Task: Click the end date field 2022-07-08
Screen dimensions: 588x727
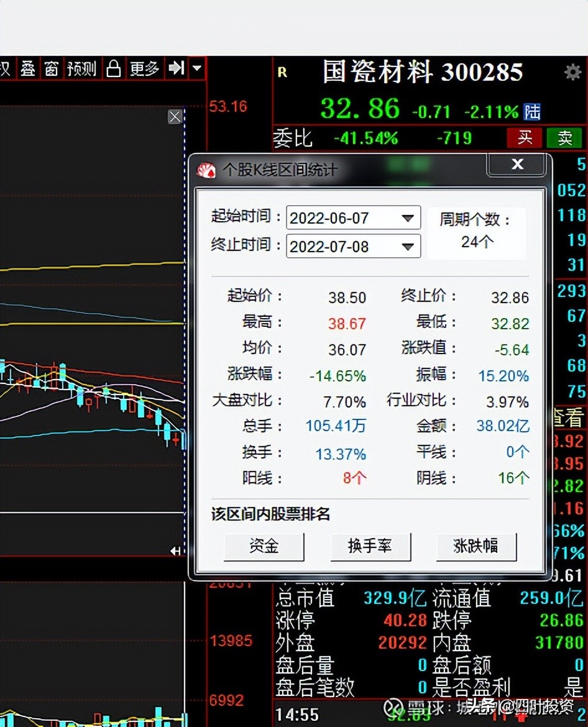Action: point(353,246)
